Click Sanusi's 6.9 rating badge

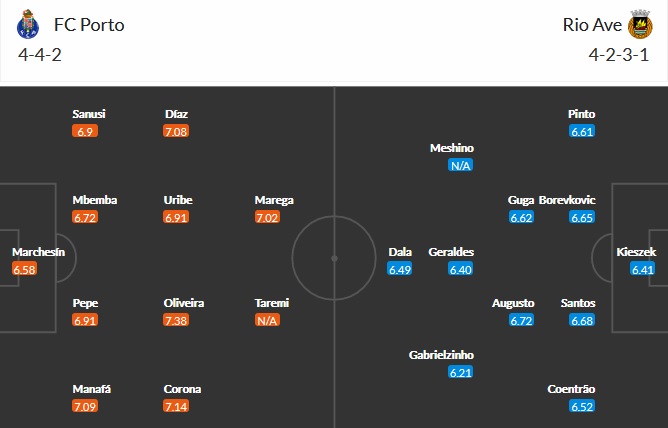(x=86, y=131)
